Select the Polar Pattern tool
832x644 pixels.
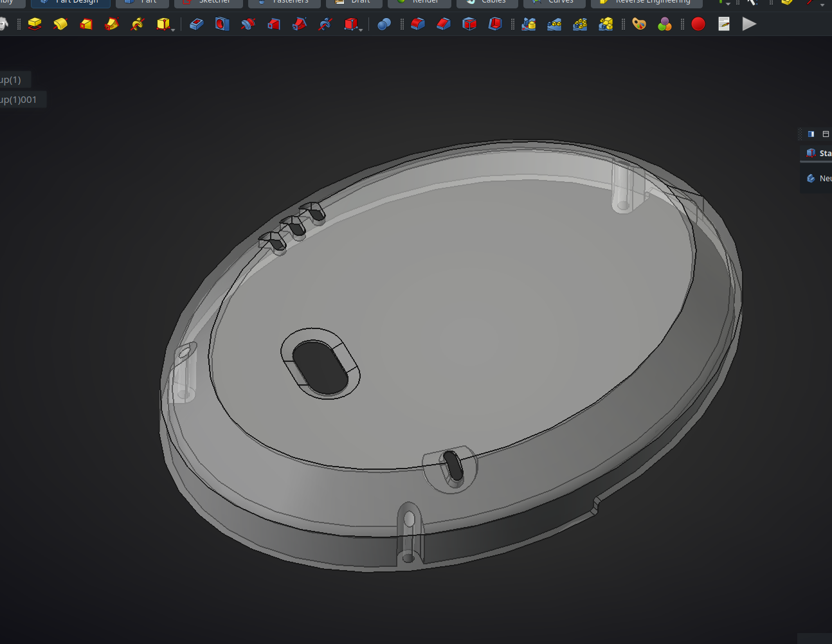pos(580,24)
